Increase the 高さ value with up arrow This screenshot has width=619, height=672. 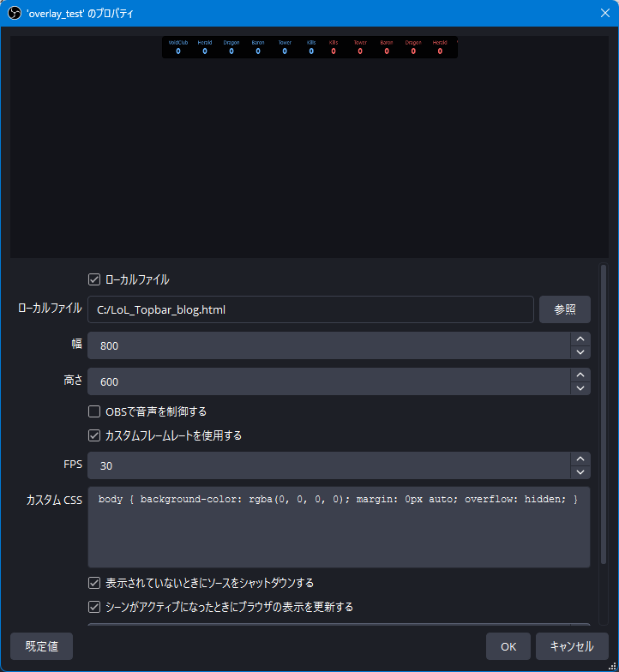point(580,375)
